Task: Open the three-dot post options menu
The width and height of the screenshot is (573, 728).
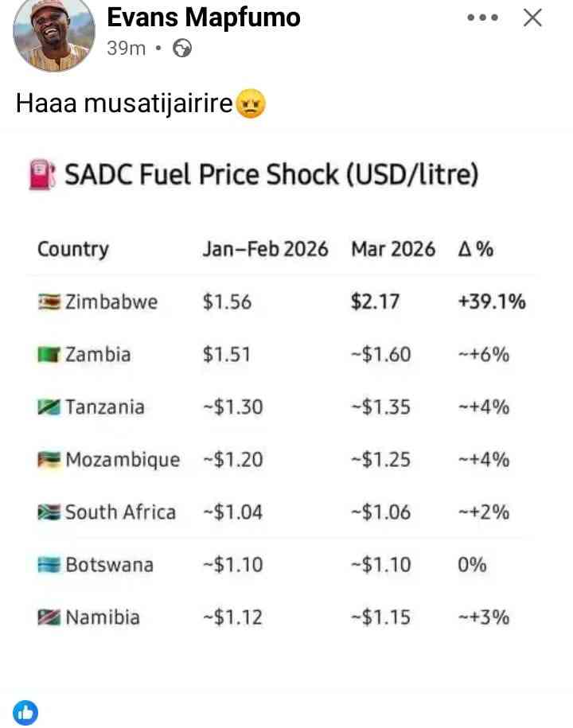Action: click(482, 17)
